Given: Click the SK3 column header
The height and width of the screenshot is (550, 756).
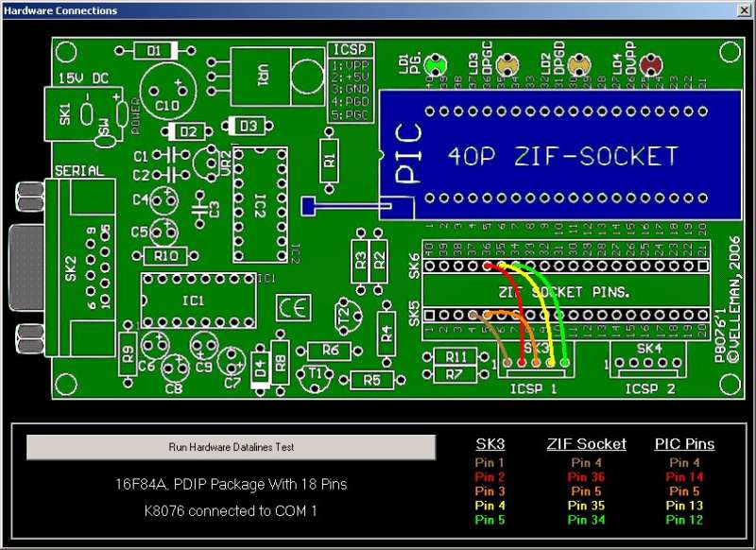Looking at the screenshot, I should coord(490,443).
